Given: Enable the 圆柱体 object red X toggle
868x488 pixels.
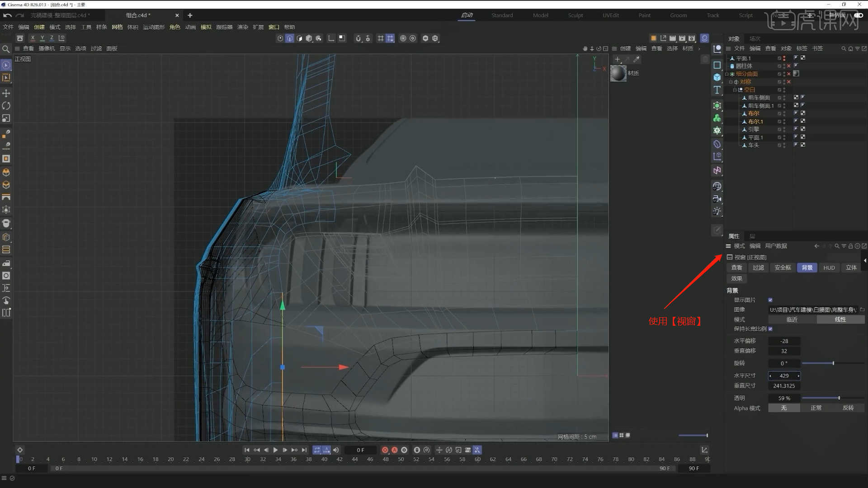Looking at the screenshot, I should click(789, 66).
